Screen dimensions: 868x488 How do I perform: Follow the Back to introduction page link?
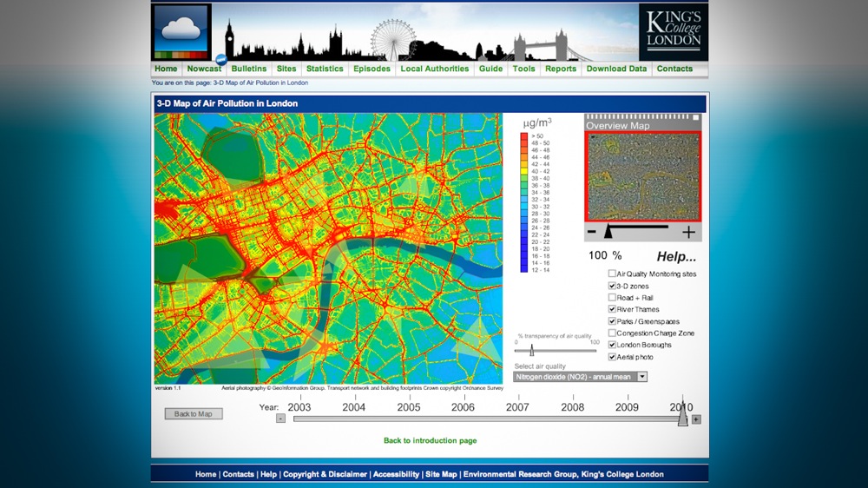tap(430, 441)
